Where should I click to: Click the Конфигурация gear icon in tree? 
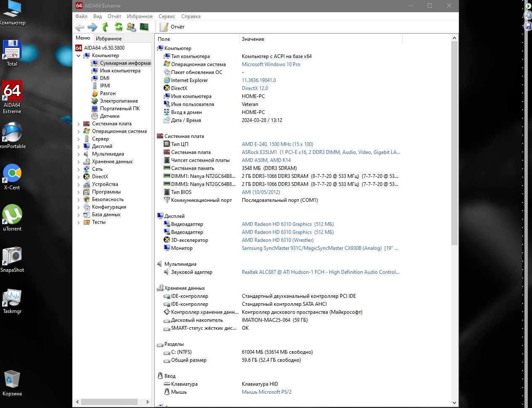(x=87, y=207)
